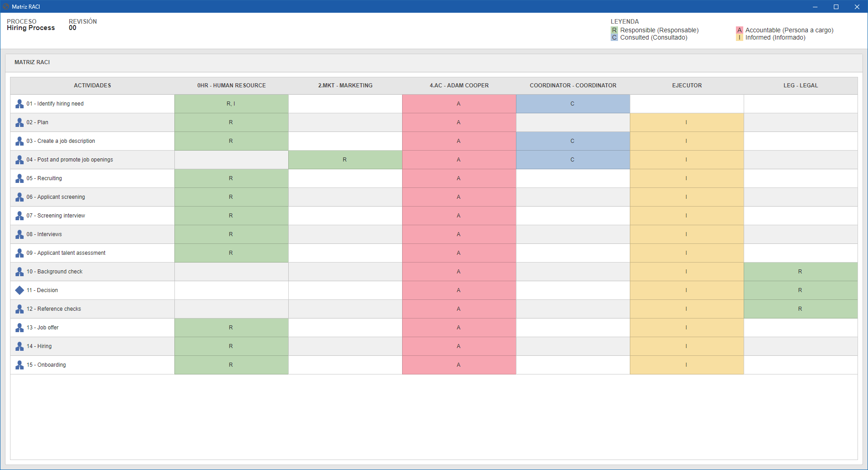868x470 pixels.
Task: Select the LEG - LEGAL column header
Action: coord(801,86)
